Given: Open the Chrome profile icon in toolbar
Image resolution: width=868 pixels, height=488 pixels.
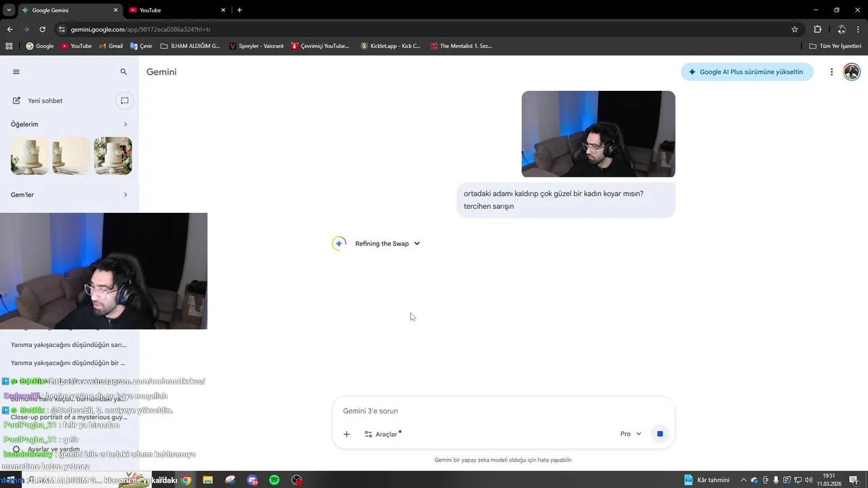Looking at the screenshot, I should pyautogui.click(x=842, y=29).
